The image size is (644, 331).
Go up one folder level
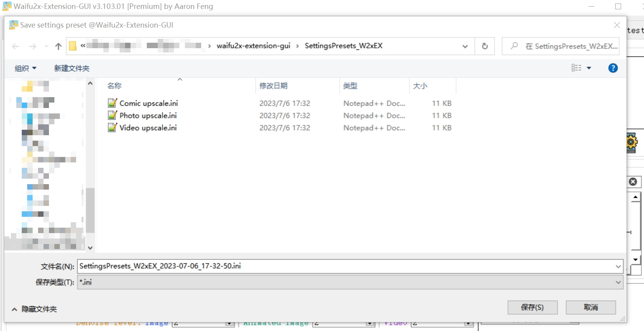coord(58,46)
